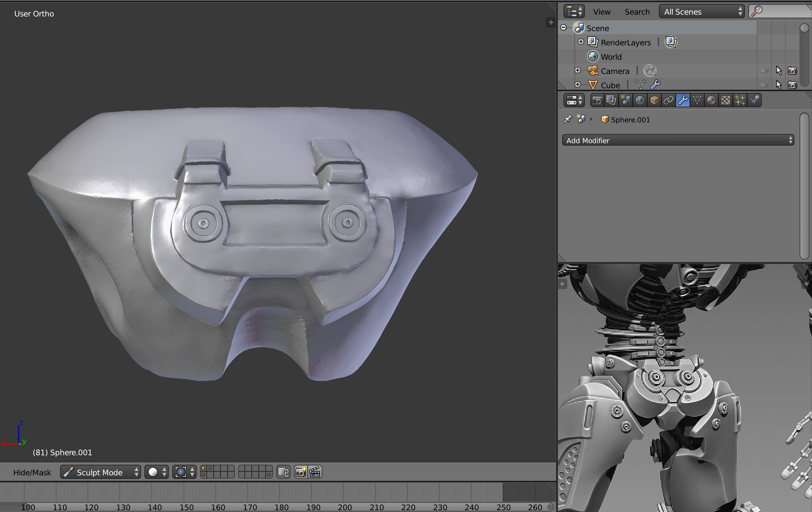Image resolution: width=812 pixels, height=512 pixels.
Task: Click Sphere.001 in the properties breadcrumb
Action: (630, 120)
